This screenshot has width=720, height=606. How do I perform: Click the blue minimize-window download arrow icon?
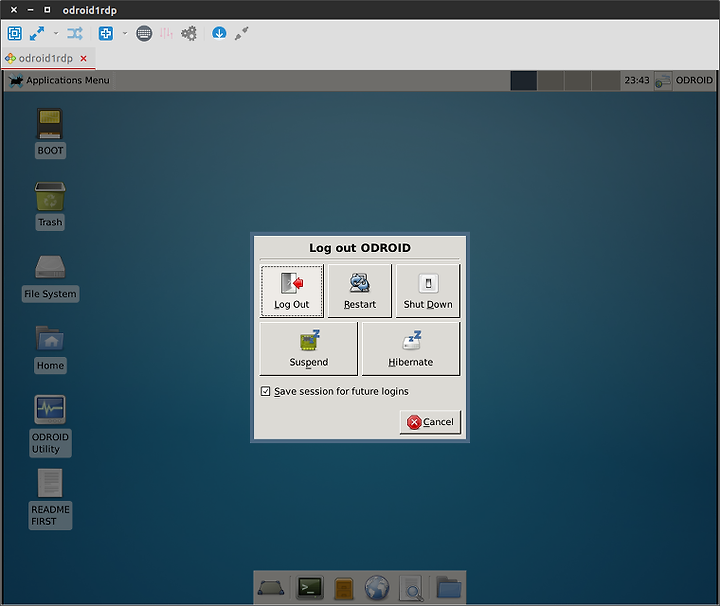(x=219, y=33)
